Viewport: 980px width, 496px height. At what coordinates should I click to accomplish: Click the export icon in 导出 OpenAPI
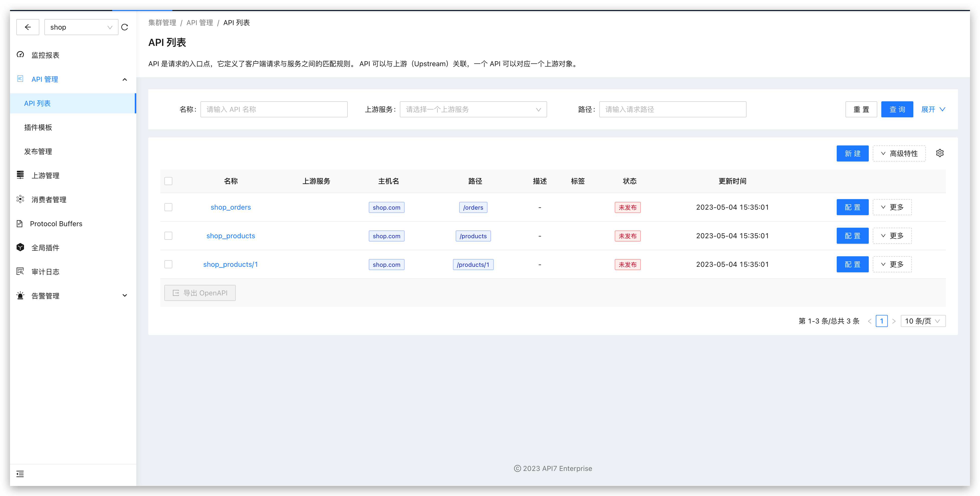point(176,293)
